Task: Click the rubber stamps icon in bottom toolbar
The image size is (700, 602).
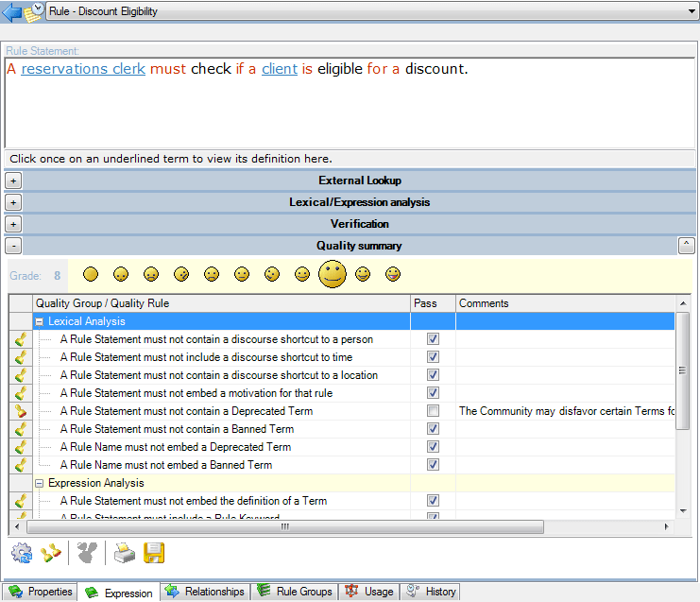Action: click(51, 552)
